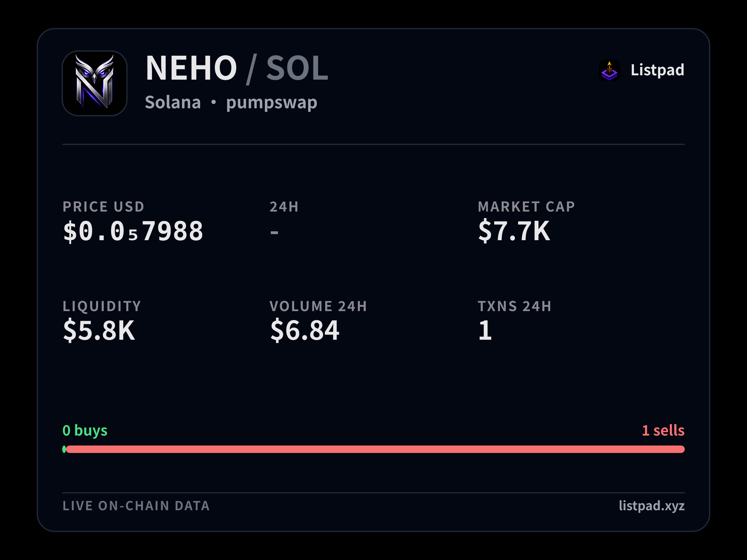Click the Solana chain label

pos(172,102)
